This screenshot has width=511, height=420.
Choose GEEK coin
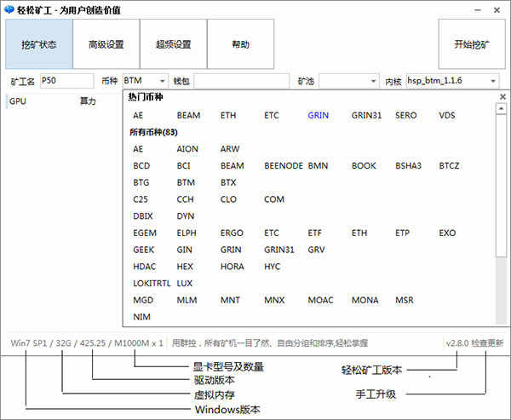point(143,250)
